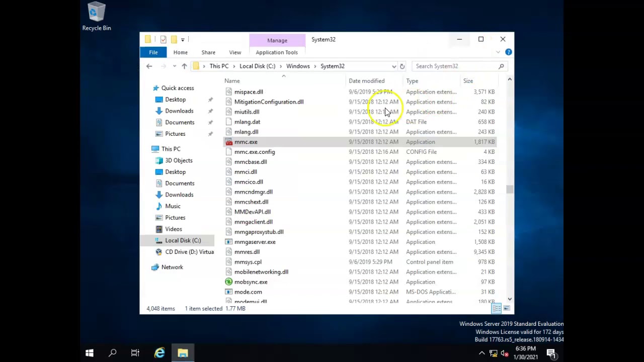Click the Forward navigation arrow
Image resolution: width=644 pixels, height=362 pixels.
[x=163, y=66]
